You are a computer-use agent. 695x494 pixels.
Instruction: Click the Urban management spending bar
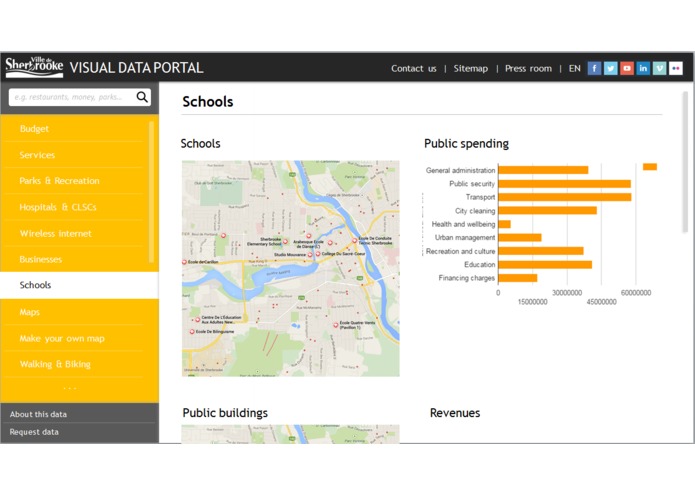click(x=520, y=237)
